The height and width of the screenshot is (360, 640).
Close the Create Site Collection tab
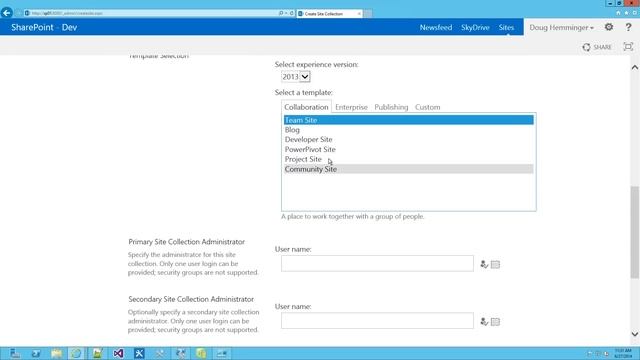[x=359, y=13]
